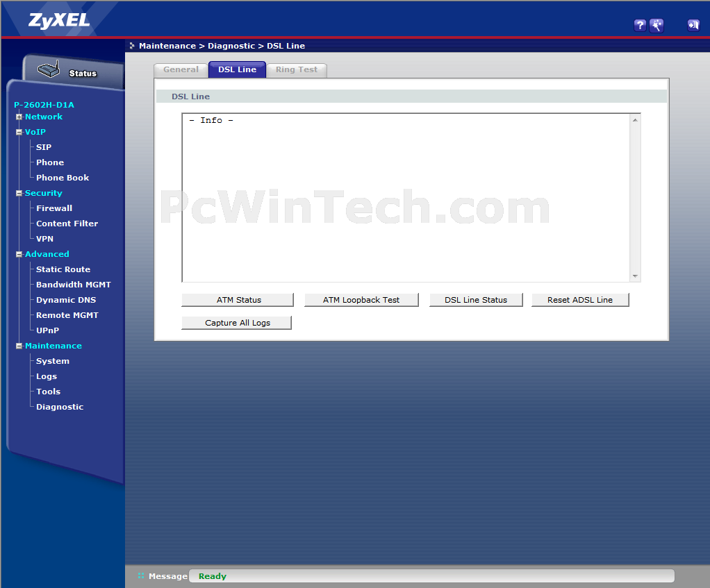Open the Help icon in header

point(639,25)
